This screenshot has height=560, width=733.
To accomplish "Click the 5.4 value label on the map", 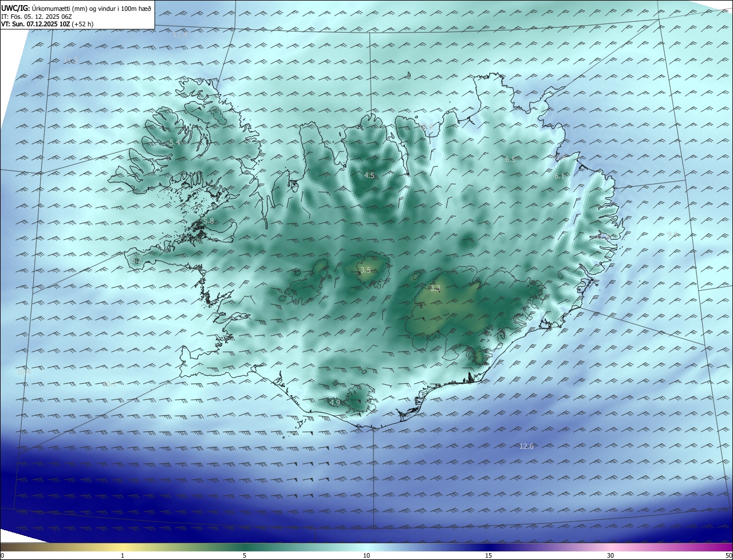I will tap(175, 142).
